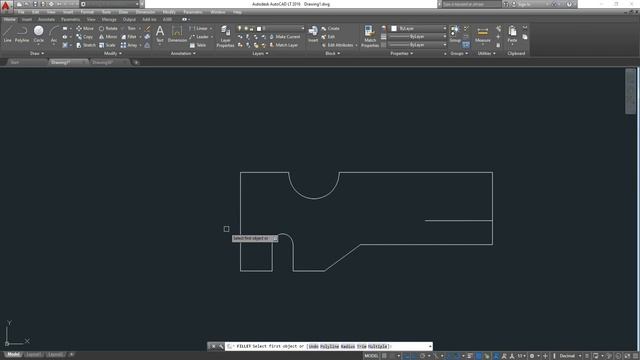Click the ByLayer object color swatch
Viewport: 640px width, 360px height.
(x=394, y=29)
